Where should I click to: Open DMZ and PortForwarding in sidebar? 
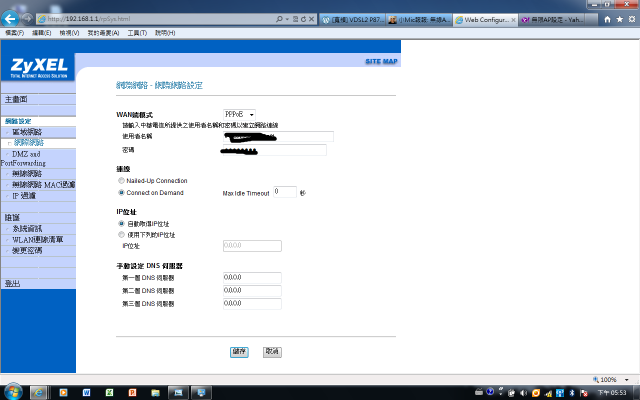pyautogui.click(x=23, y=158)
